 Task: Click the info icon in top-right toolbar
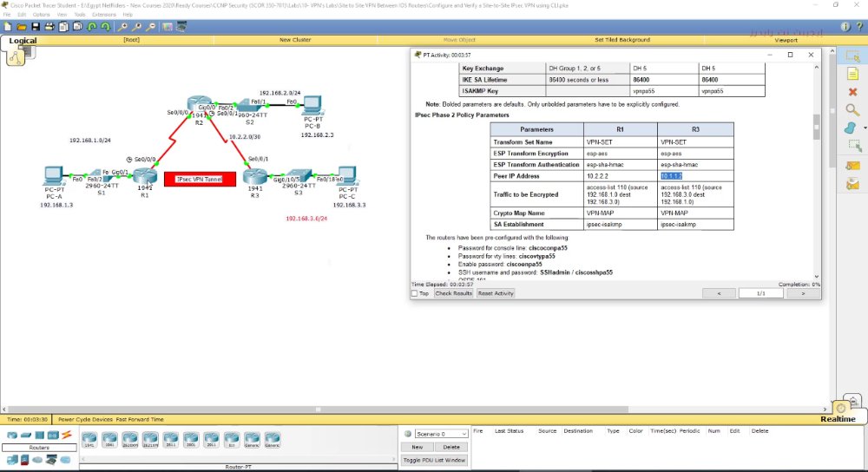pos(845,27)
